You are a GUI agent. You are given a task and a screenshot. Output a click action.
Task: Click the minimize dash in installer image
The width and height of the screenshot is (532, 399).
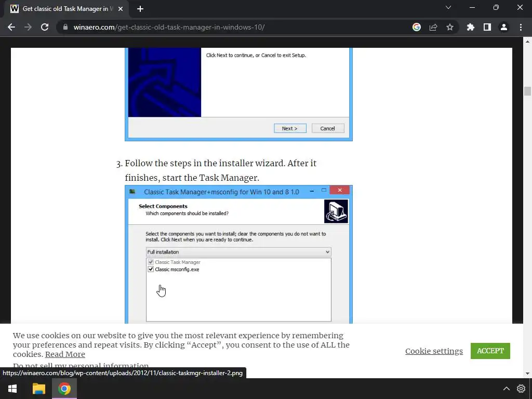tap(312, 191)
